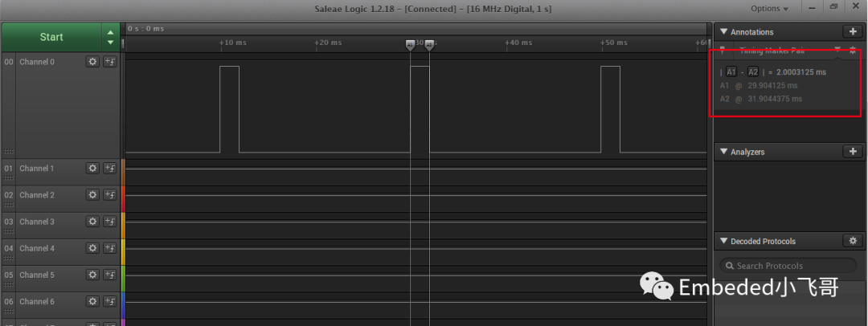
Task: Select the A1 timing marker on timeline
Action: (x=410, y=46)
